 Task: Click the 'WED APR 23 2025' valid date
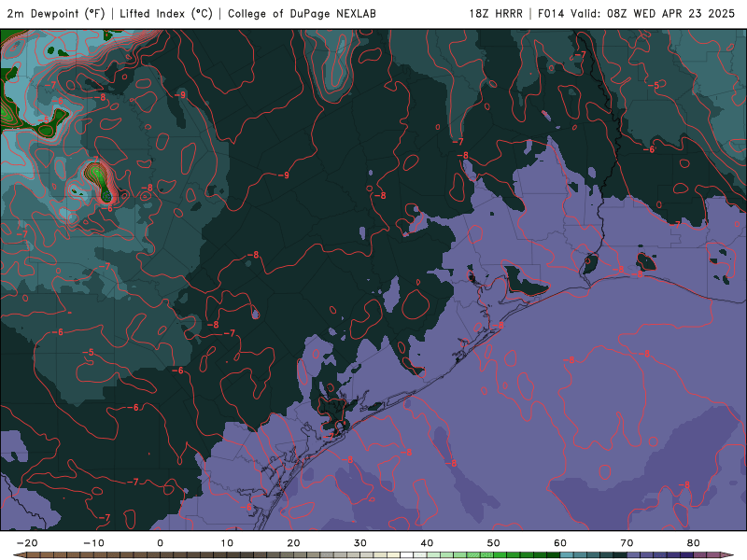(684, 14)
